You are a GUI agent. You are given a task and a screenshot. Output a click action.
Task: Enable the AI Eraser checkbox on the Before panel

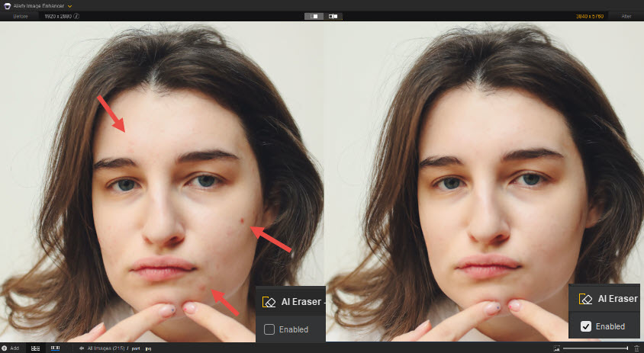click(x=269, y=329)
